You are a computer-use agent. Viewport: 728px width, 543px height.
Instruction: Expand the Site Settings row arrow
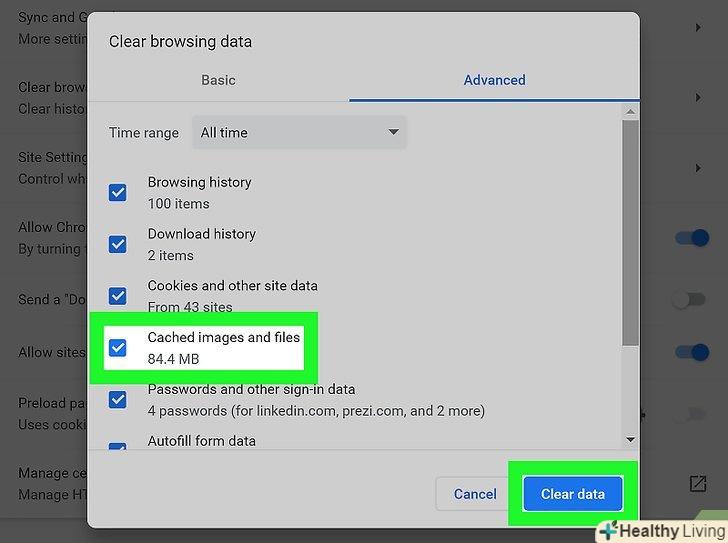(x=698, y=168)
